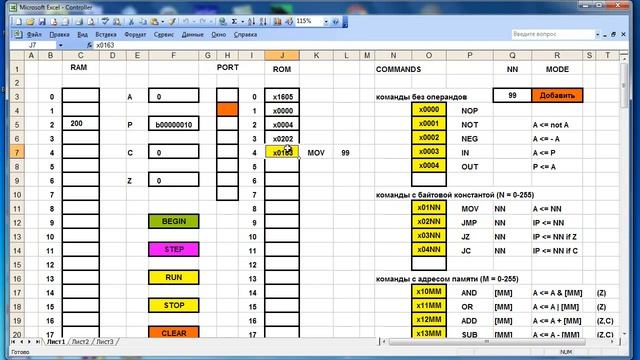Image resolution: width=640 pixels, height=360 pixels.
Task: Click the Undo arrow icon
Action: (186, 22)
